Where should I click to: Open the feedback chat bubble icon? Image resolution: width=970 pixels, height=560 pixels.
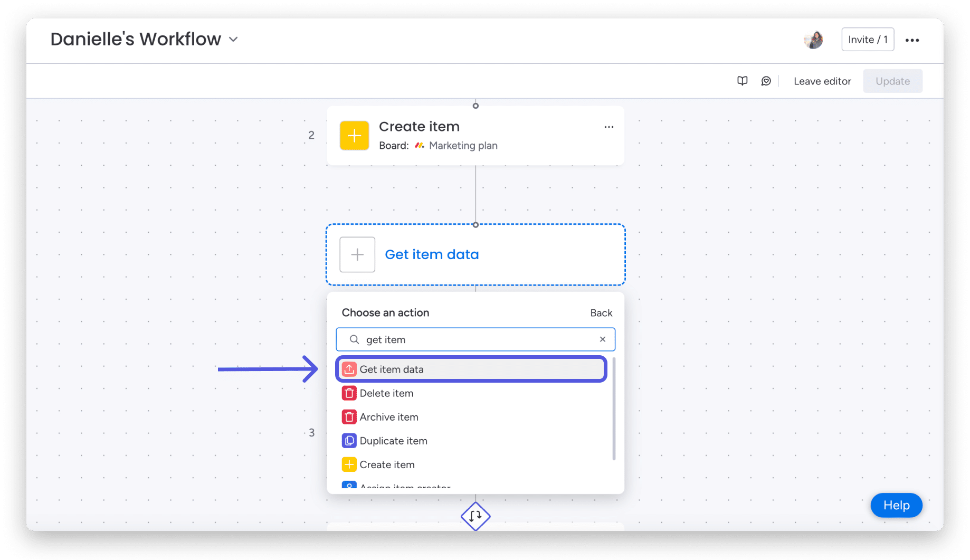point(766,81)
